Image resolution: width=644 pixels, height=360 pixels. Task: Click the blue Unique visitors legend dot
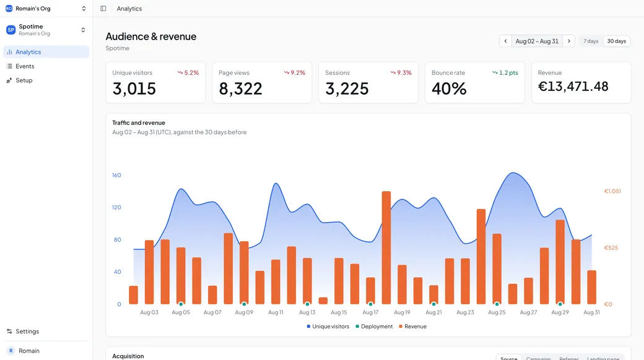coord(308,327)
